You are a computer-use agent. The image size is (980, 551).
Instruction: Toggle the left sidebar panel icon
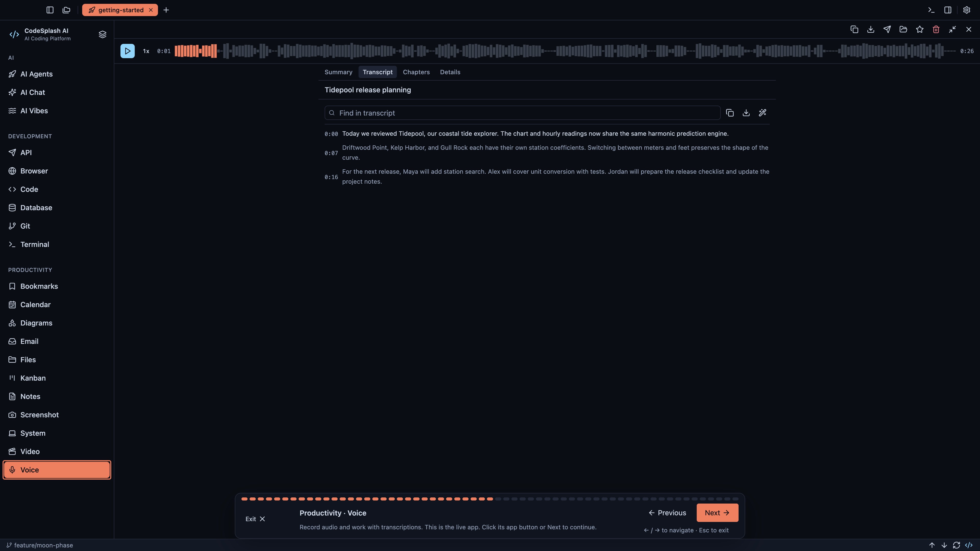(x=50, y=10)
